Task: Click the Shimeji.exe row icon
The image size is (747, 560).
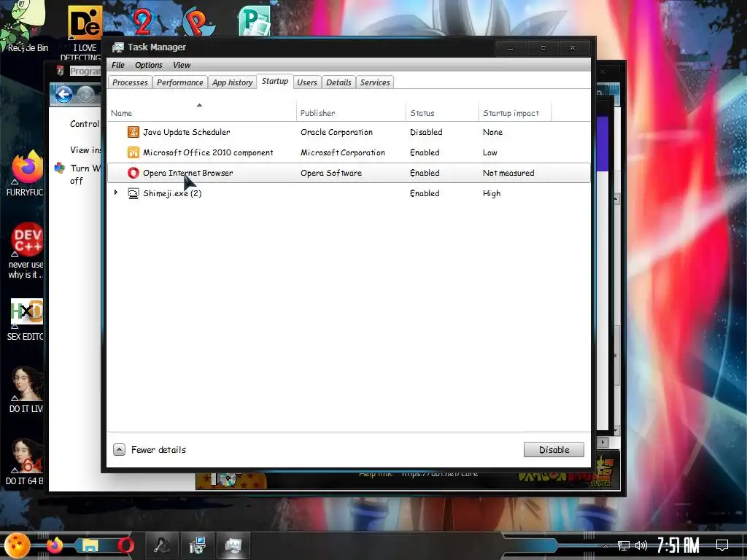Action: coord(133,193)
